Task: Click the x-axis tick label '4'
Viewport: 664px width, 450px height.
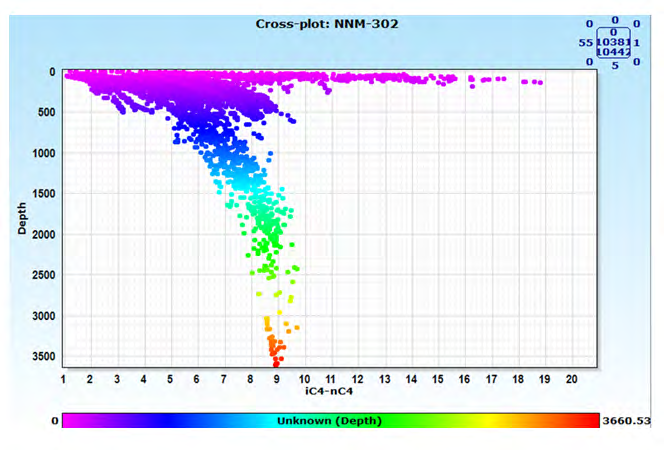Action: [x=144, y=379]
